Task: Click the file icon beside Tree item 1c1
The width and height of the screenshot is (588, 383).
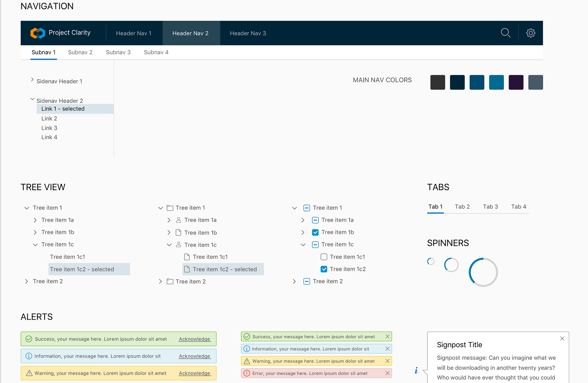Action: tap(187, 257)
